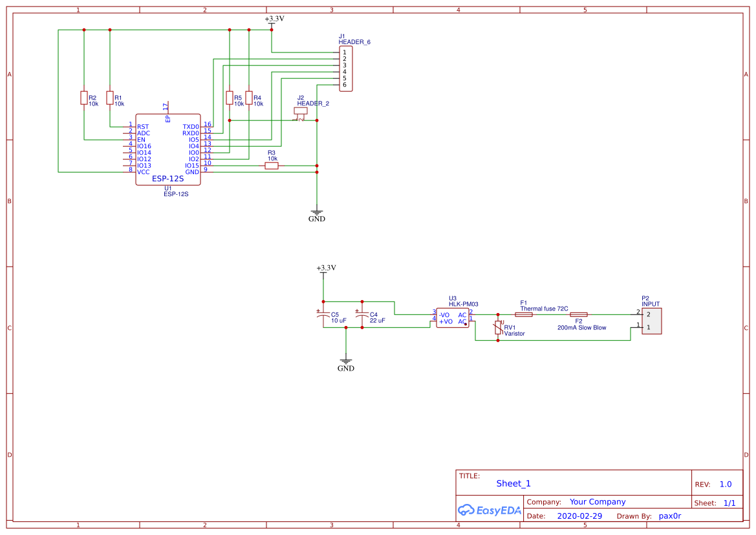The width and height of the screenshot is (756, 535).
Task: Click the R3 10k resistor symbol
Action: 272,166
